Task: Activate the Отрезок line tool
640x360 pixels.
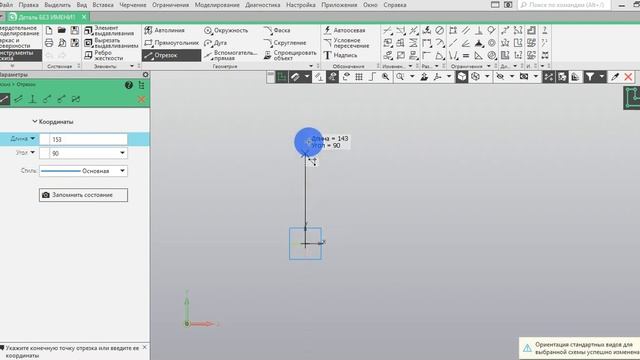Action: tap(171, 55)
